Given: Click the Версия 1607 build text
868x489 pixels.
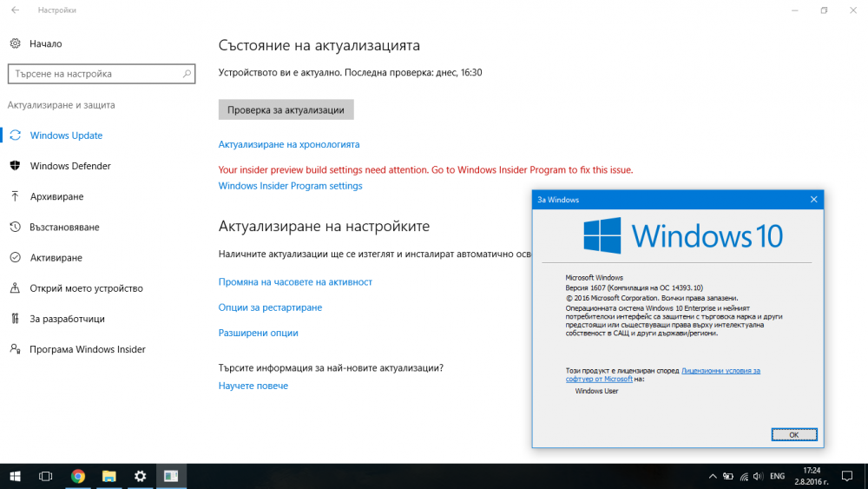Looking at the screenshot, I should coord(634,287).
